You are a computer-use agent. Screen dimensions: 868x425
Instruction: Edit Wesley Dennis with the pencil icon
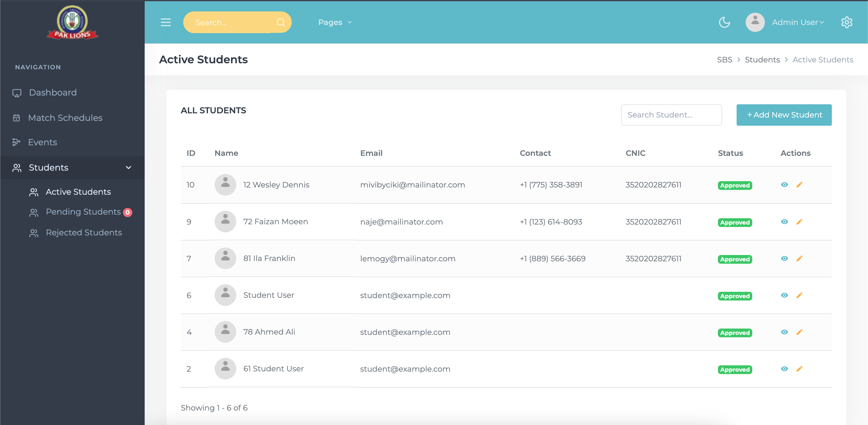799,185
